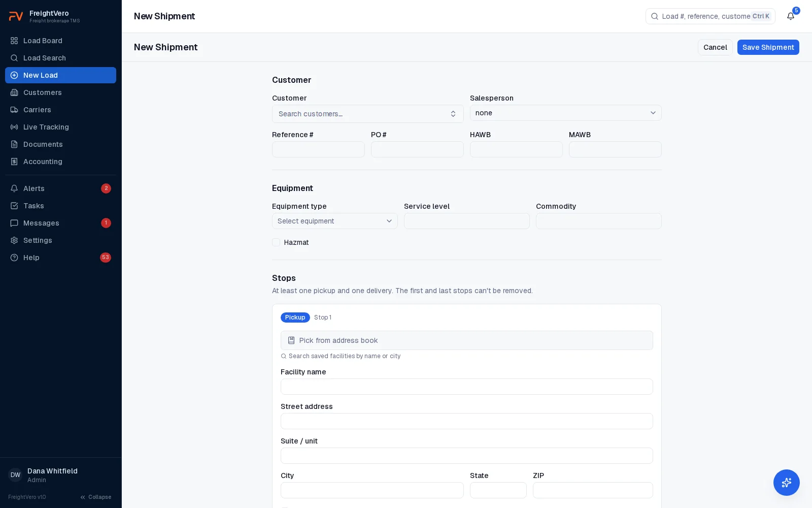Open the Customer search combo box

pos(368,114)
